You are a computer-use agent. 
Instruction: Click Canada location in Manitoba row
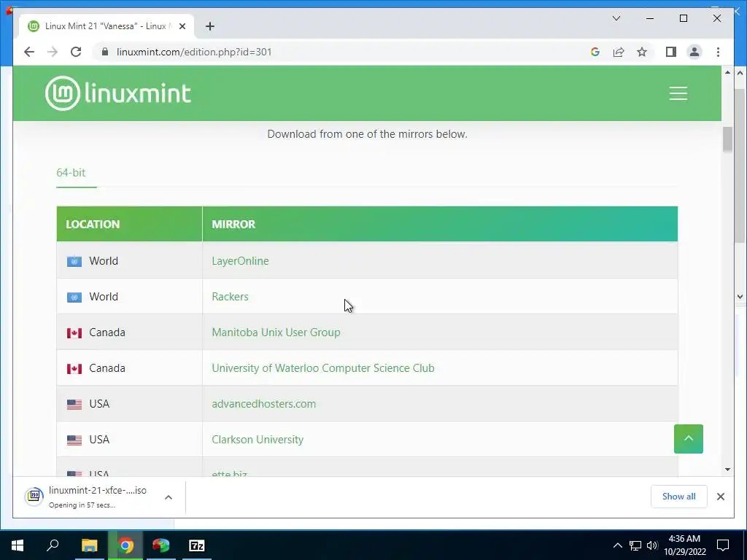[107, 332]
